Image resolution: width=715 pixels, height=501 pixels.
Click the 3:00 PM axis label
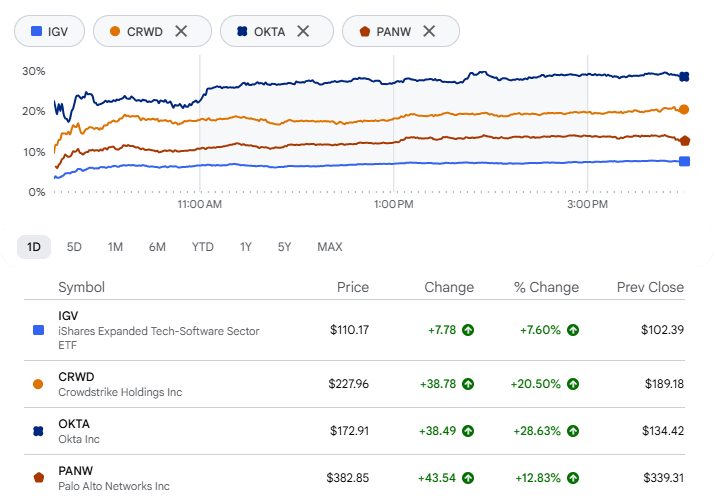point(587,204)
